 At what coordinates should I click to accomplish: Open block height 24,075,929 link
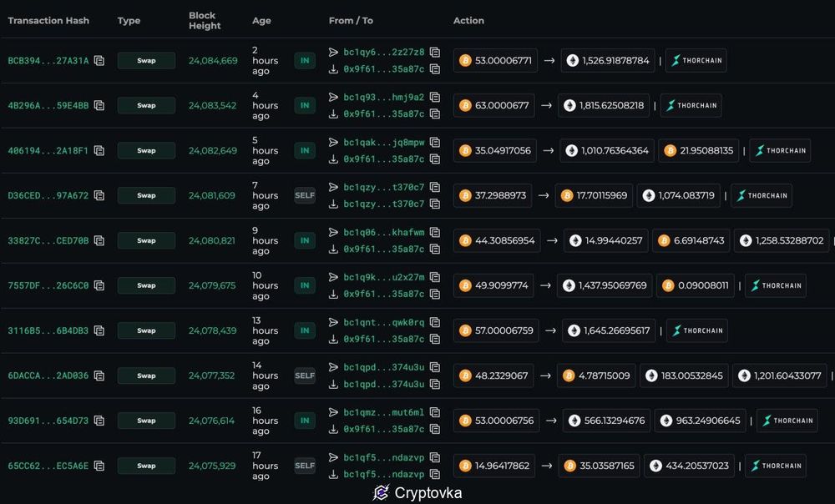pos(212,466)
